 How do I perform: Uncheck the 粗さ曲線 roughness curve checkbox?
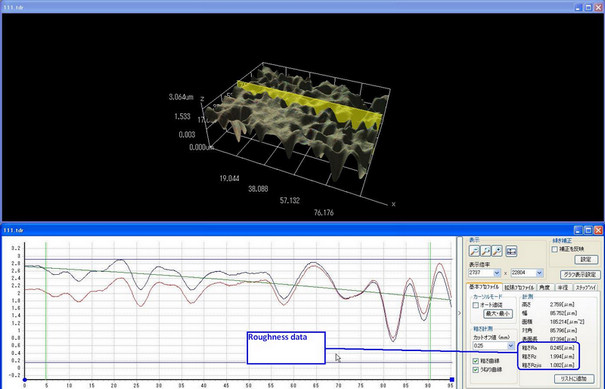tap(476, 361)
